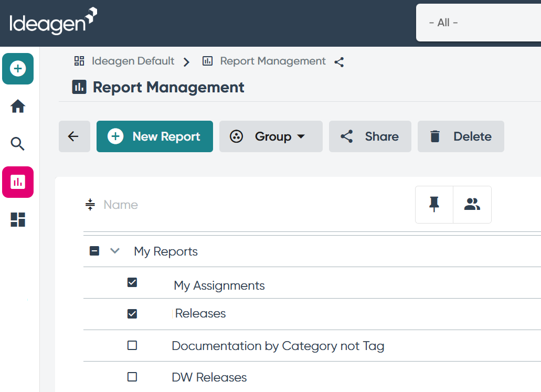541x392 pixels.
Task: Click the Report Management breadcrumb
Action: tap(272, 61)
